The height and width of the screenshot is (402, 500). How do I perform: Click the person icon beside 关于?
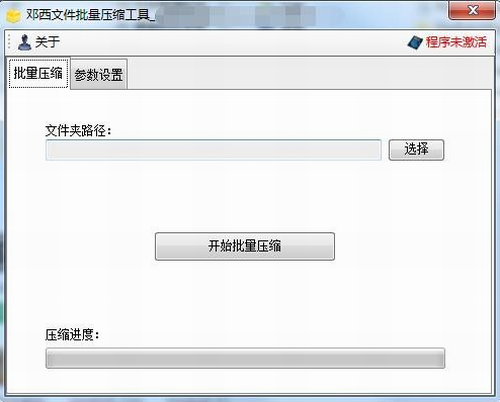pyautogui.click(x=24, y=42)
